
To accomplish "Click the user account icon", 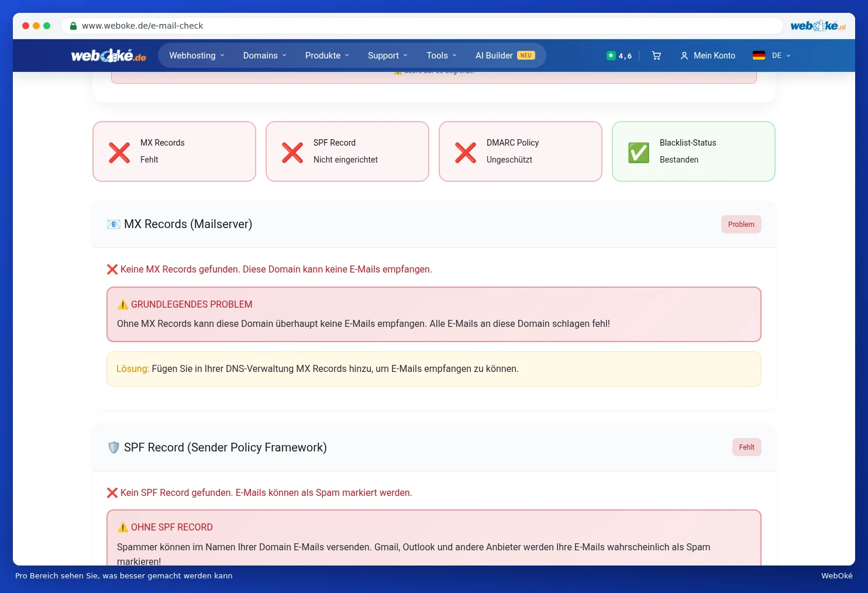I will pos(684,56).
